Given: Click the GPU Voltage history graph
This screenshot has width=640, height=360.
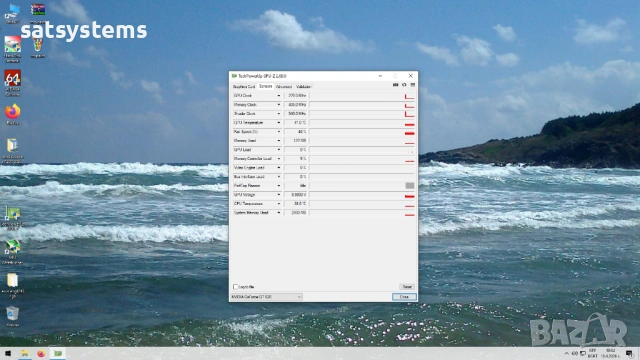Looking at the screenshot, I should (x=362, y=195).
